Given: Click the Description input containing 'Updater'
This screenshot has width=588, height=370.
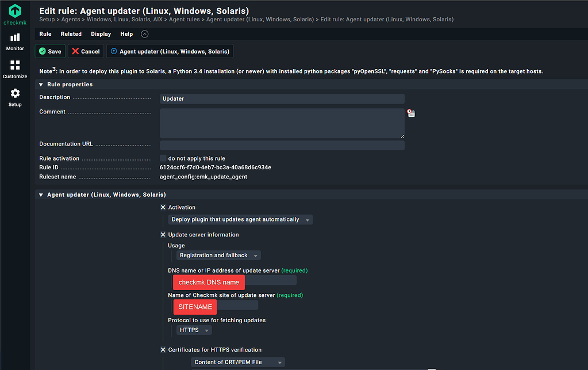Looking at the screenshot, I should coord(282,98).
